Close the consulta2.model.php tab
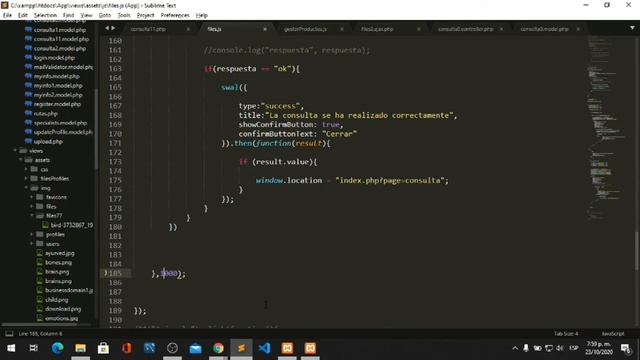Screen dimensions: 640x360 tap(578, 29)
